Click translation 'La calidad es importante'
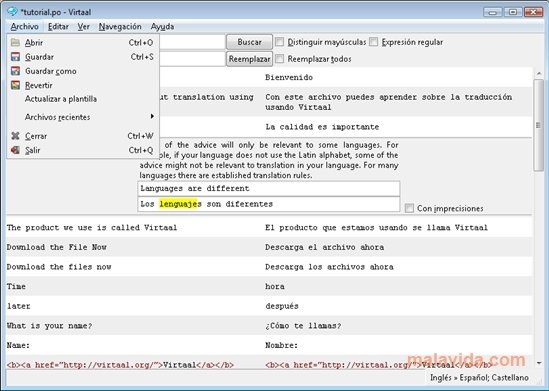549x391 pixels. 322,127
